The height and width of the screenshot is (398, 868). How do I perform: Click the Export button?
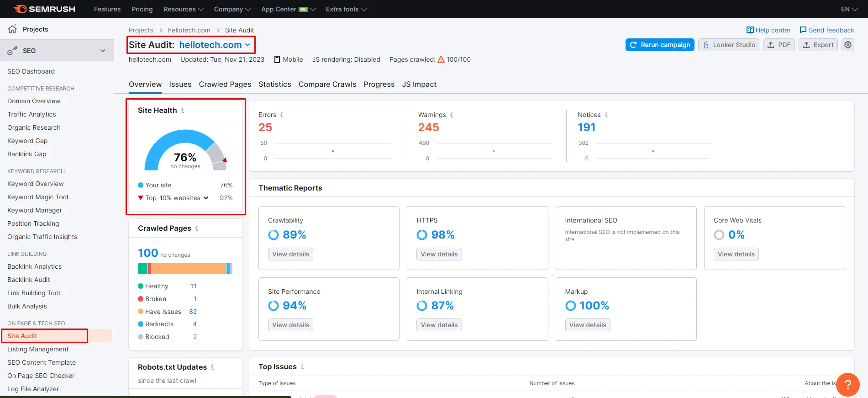click(x=818, y=45)
